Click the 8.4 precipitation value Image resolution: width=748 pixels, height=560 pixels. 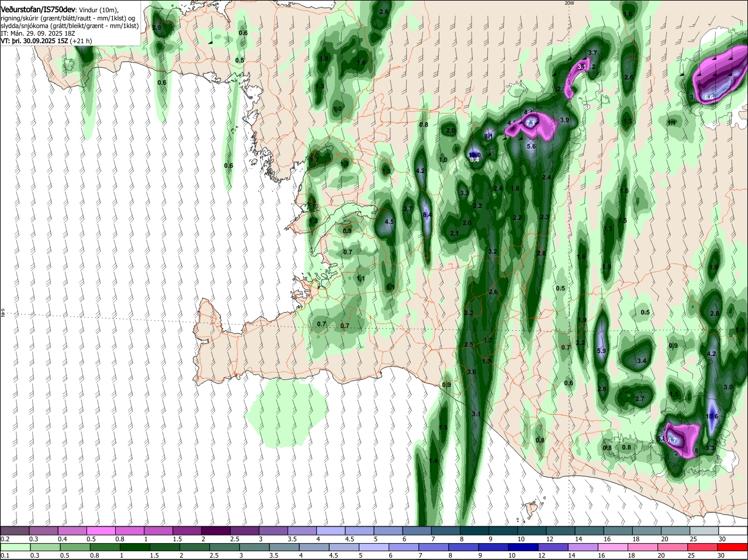click(427, 215)
